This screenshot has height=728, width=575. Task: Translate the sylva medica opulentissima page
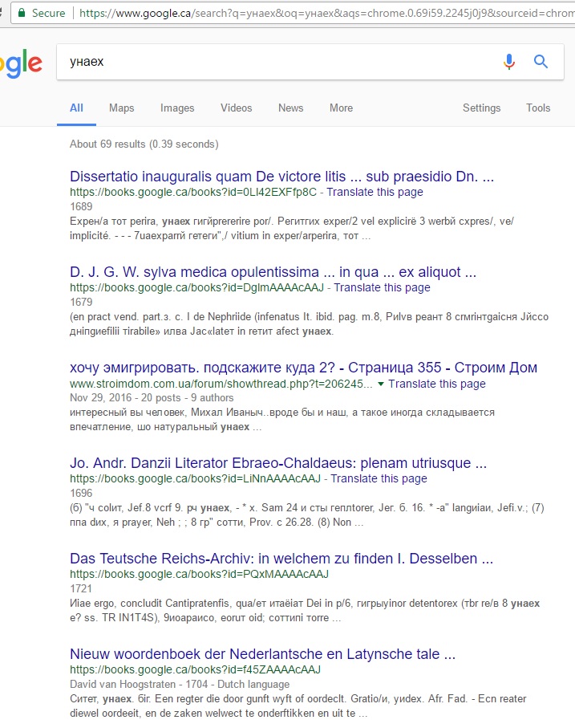[382, 288]
